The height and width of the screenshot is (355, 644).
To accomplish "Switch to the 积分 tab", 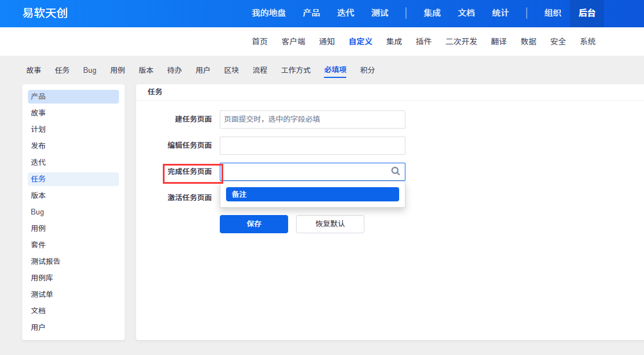I will click(x=367, y=71).
